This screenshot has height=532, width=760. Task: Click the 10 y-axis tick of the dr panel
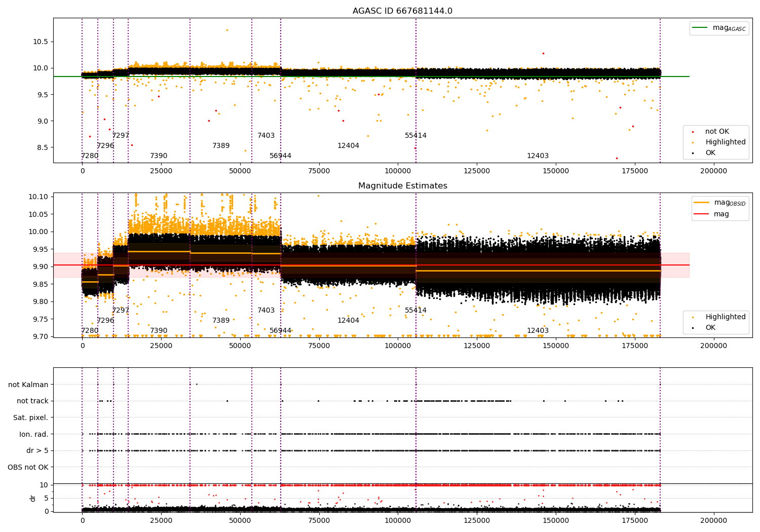pos(44,485)
